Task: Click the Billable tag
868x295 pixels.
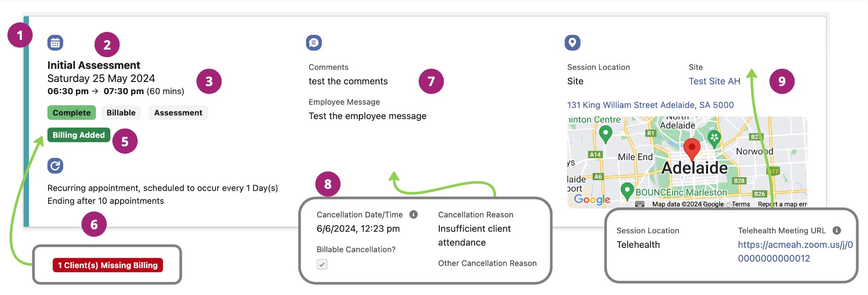Action: tap(121, 113)
